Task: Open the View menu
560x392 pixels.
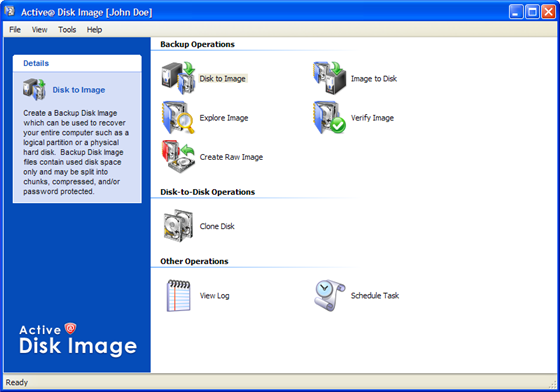Action: click(39, 30)
